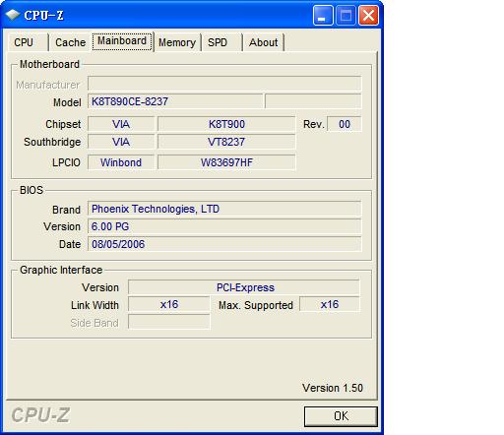Click the BIOS date 08/05/2006 field
The width and height of the screenshot is (504, 435).
(x=224, y=244)
